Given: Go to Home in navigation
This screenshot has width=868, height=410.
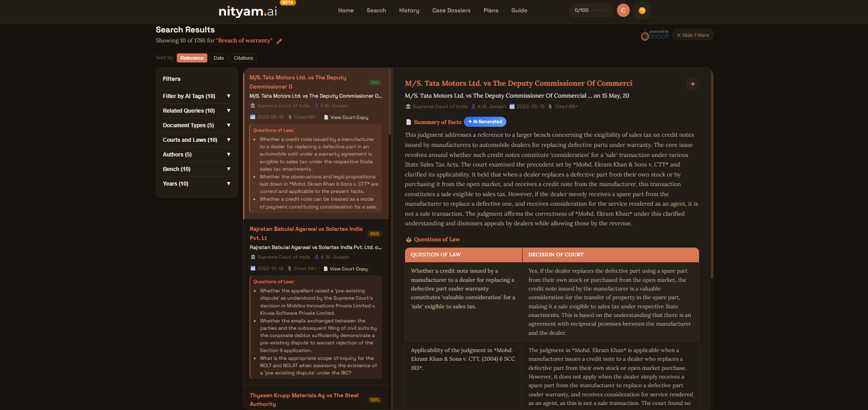Looking at the screenshot, I should tap(346, 10).
